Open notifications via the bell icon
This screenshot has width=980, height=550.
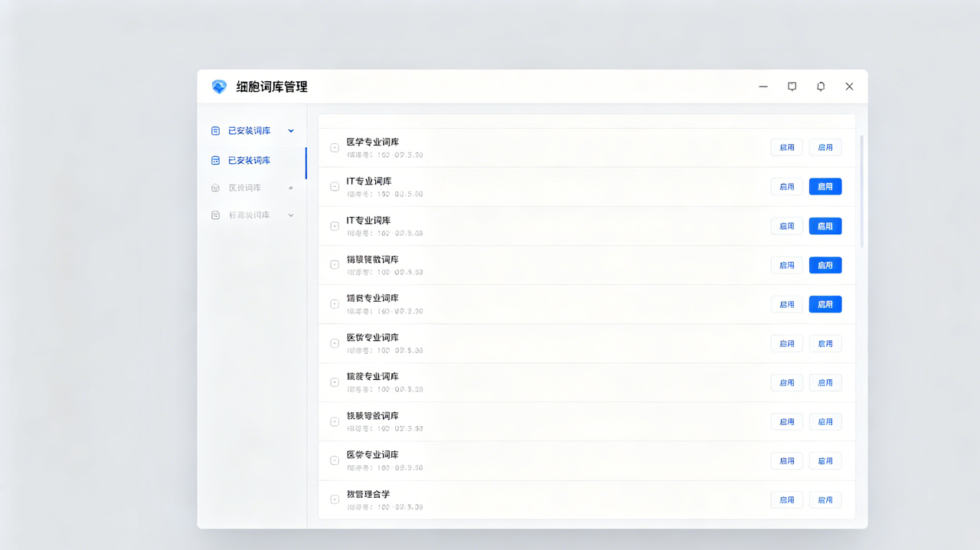coord(821,87)
